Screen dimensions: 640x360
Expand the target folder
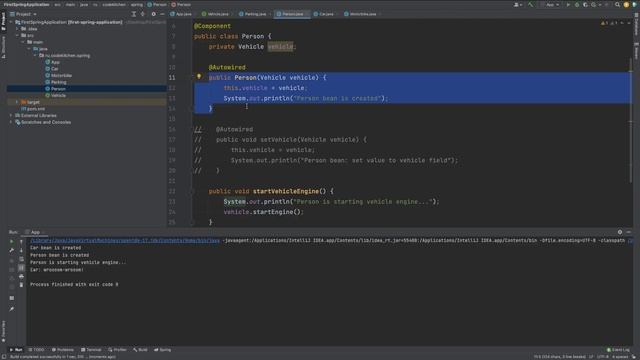tap(17, 102)
